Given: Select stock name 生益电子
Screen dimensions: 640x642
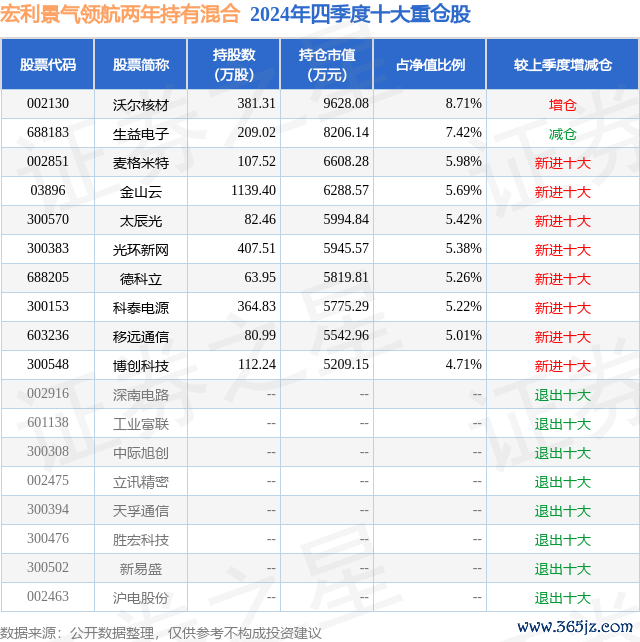Looking at the screenshot, I should click(x=141, y=134).
